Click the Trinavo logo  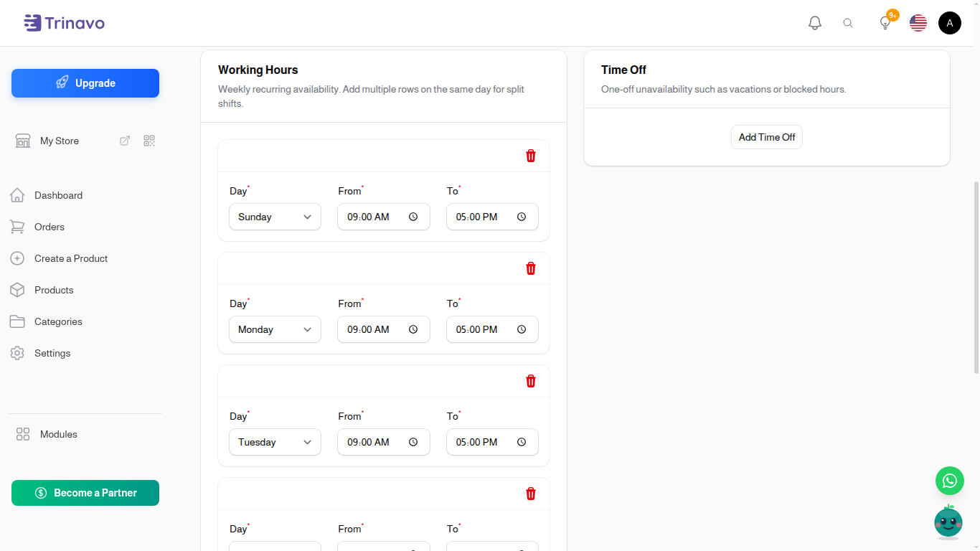click(64, 23)
